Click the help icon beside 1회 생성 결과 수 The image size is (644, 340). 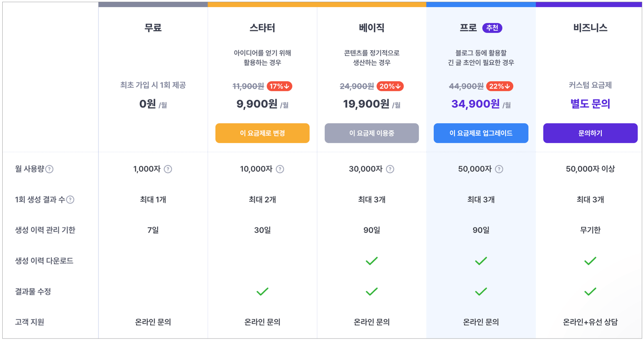tap(70, 200)
